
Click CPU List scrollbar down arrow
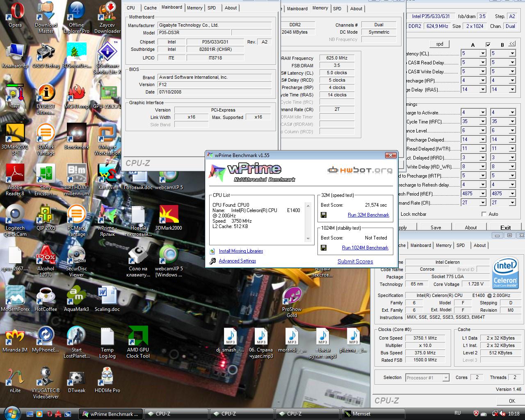coord(308,238)
